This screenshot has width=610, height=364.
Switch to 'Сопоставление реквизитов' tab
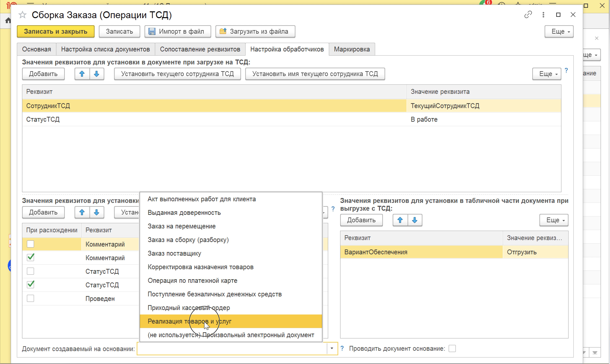[200, 49]
